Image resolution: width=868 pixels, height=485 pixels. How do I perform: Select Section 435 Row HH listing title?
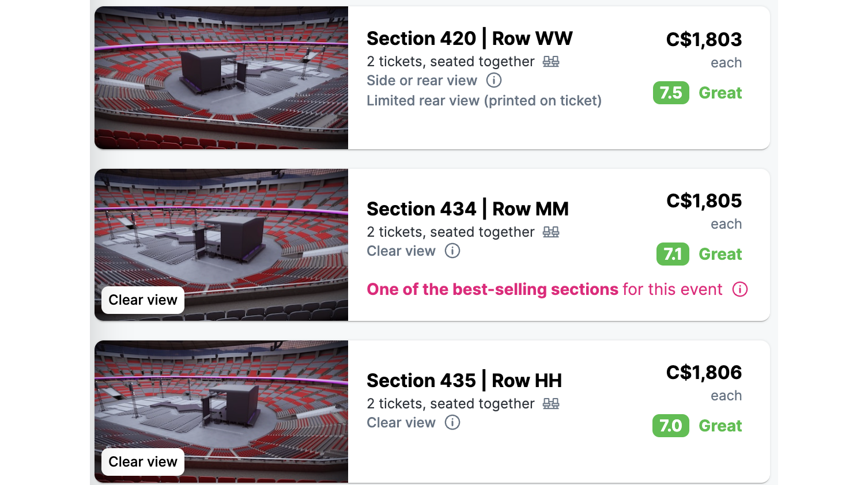464,381
